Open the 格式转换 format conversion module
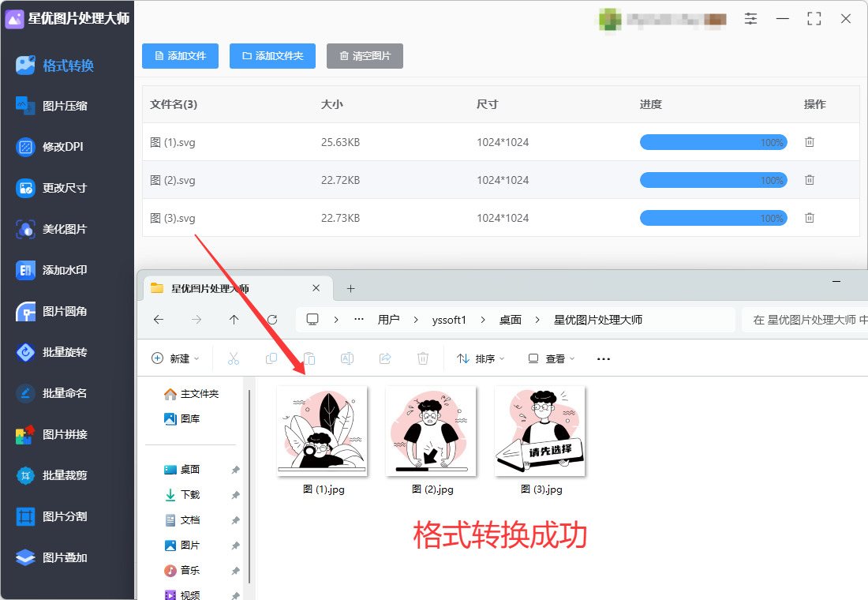 click(54, 66)
